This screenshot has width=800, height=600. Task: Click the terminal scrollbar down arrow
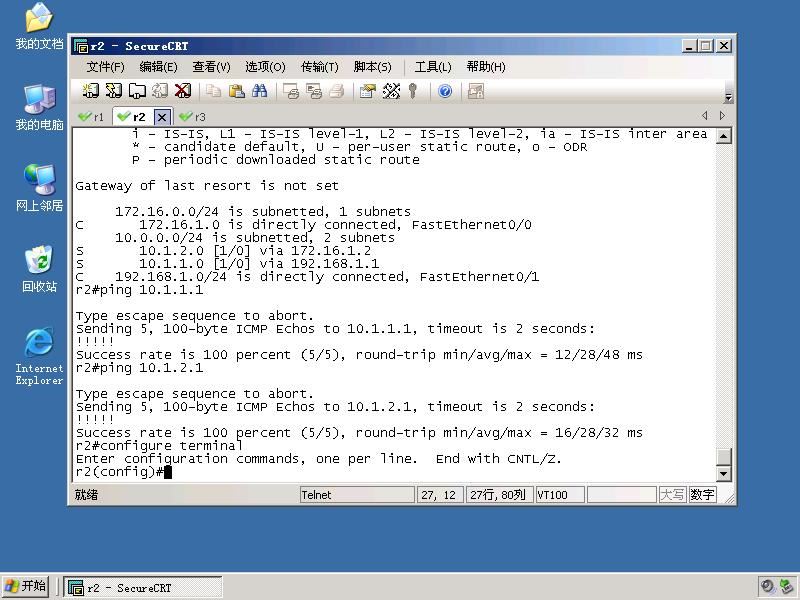(x=723, y=474)
